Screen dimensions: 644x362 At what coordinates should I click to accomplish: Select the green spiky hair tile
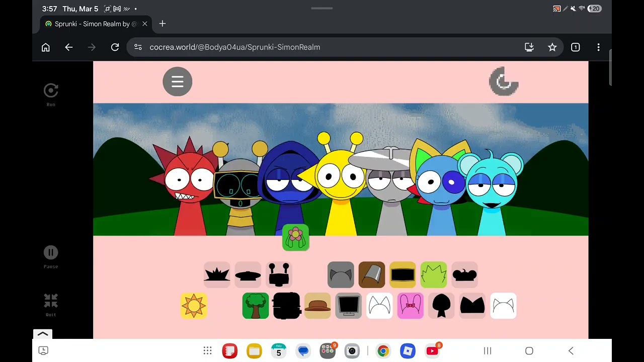tap(434, 275)
